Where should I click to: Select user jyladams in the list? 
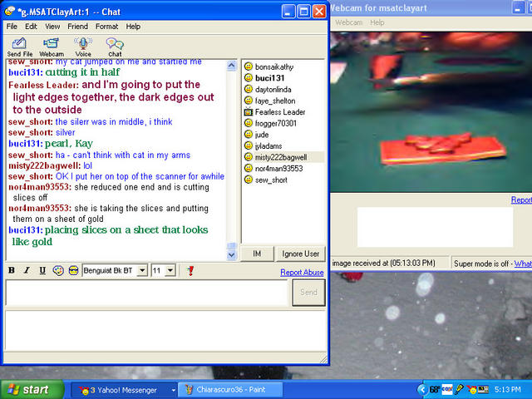pyautogui.click(x=268, y=146)
